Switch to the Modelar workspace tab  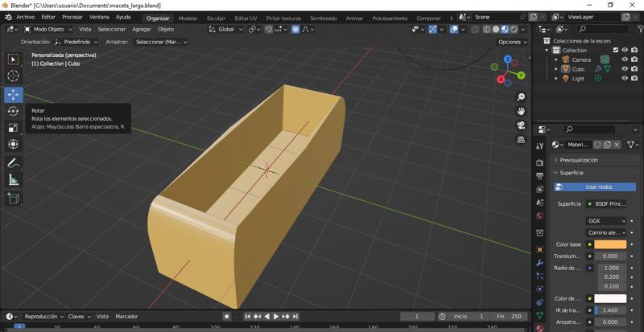click(x=188, y=18)
